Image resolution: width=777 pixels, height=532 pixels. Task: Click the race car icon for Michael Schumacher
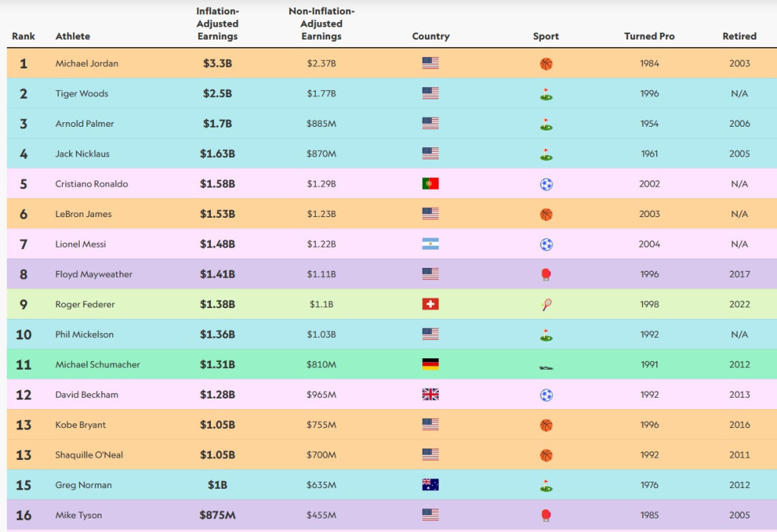tap(546, 366)
